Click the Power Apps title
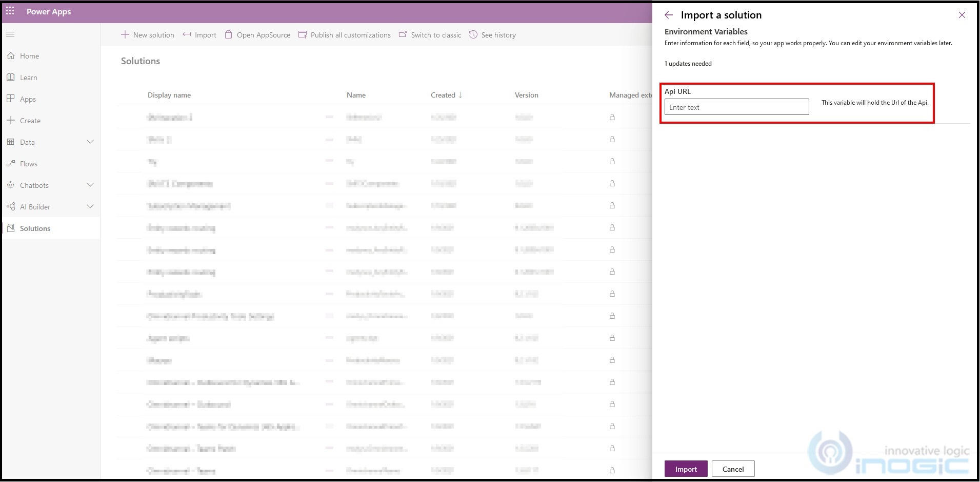The height and width of the screenshot is (482, 980). pyautogui.click(x=49, y=11)
